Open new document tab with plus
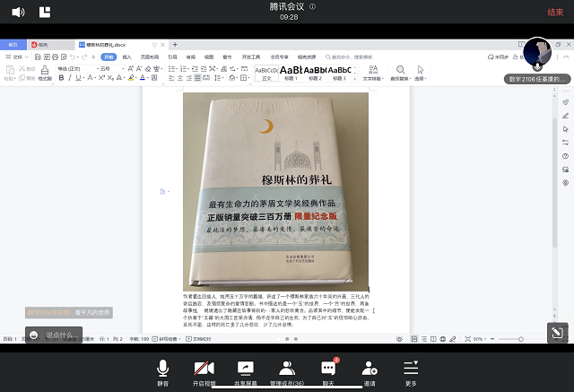Viewport: 574px width, 392px height. (175, 44)
